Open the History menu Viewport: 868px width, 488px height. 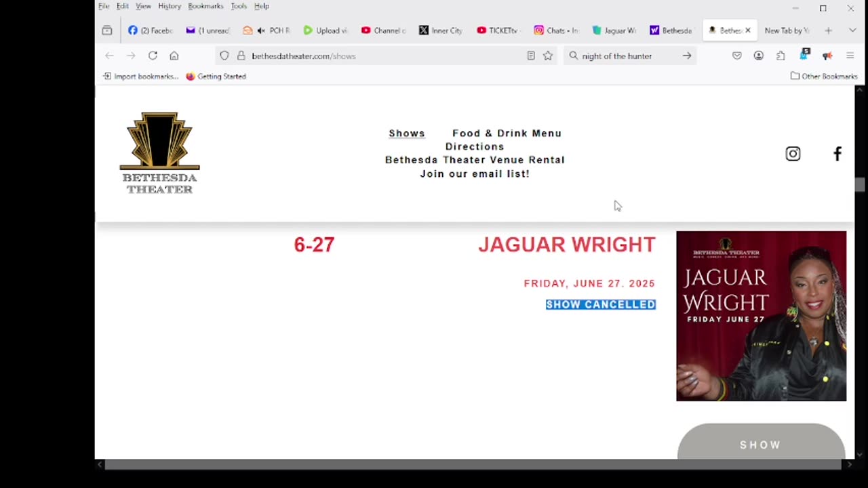[x=170, y=6]
